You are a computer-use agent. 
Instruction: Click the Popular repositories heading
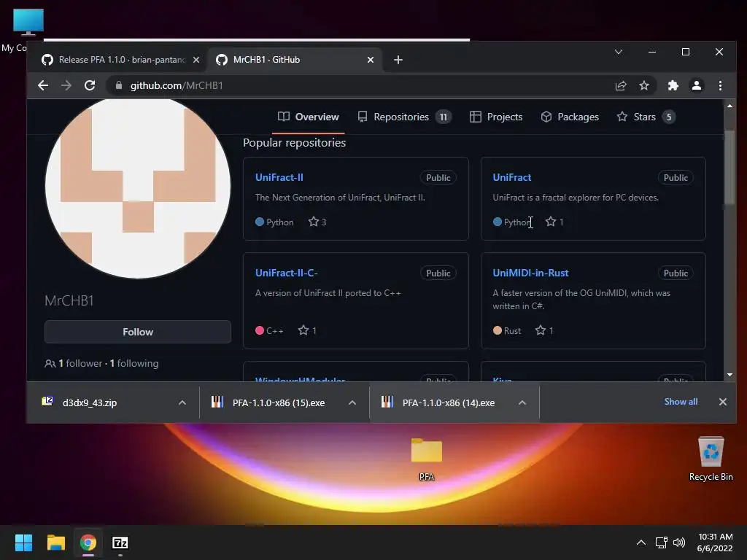coord(295,143)
